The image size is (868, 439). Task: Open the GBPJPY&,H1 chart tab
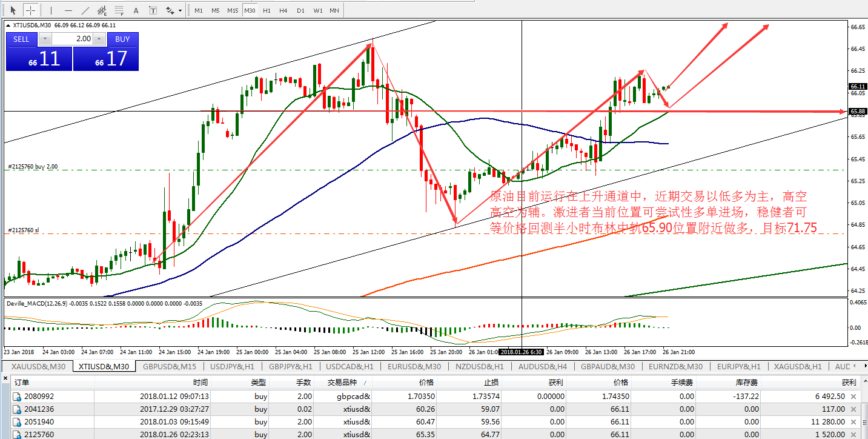[290, 366]
